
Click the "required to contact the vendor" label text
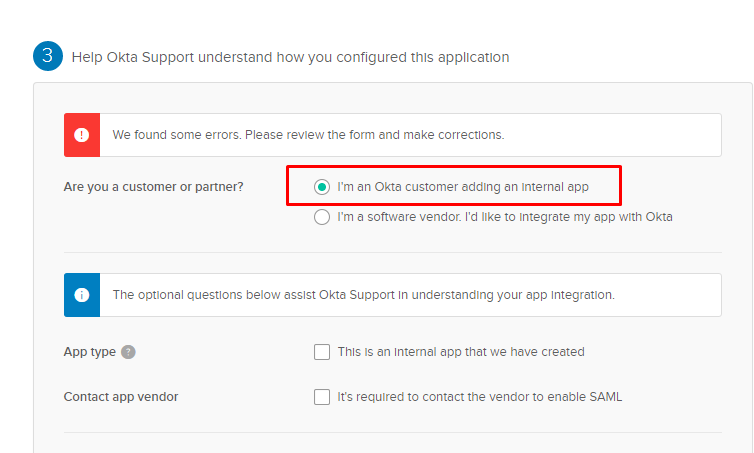(x=479, y=397)
